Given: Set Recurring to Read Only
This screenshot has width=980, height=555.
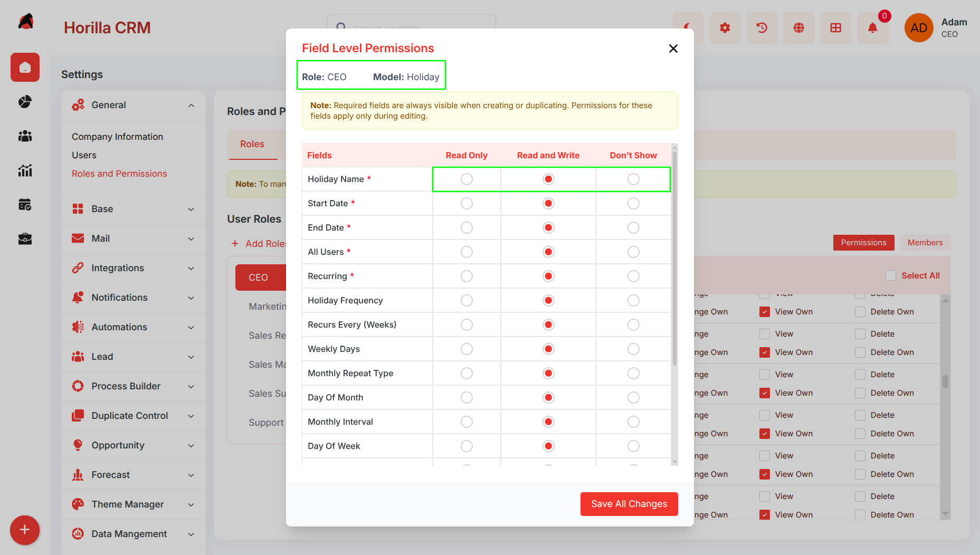Looking at the screenshot, I should tap(467, 276).
